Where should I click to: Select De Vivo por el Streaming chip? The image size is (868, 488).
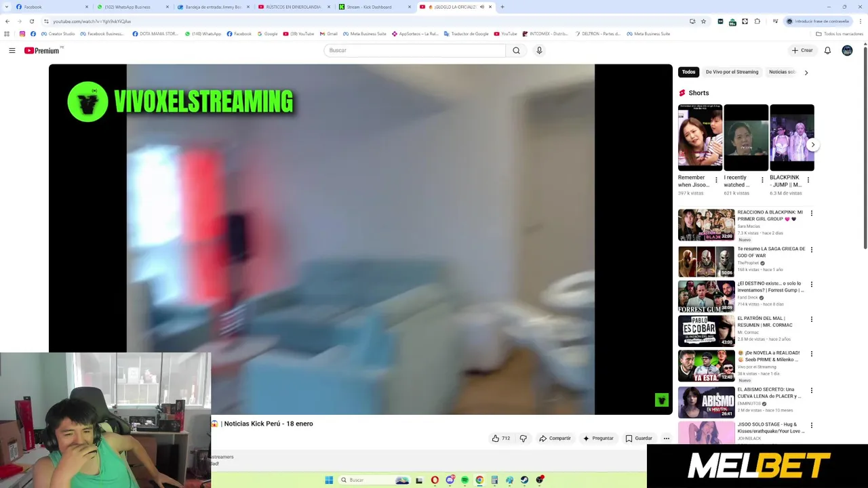coord(732,72)
